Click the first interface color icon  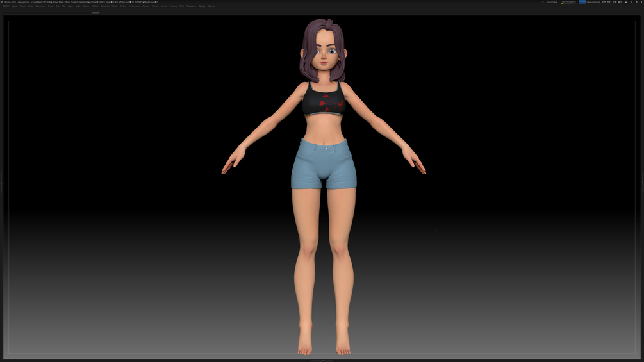click(x=615, y=2)
